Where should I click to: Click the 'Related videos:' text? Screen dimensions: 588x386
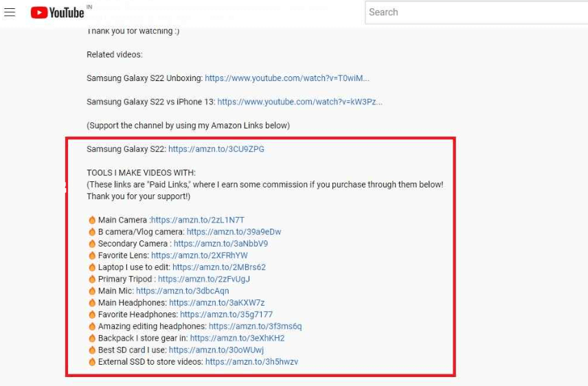tap(115, 54)
